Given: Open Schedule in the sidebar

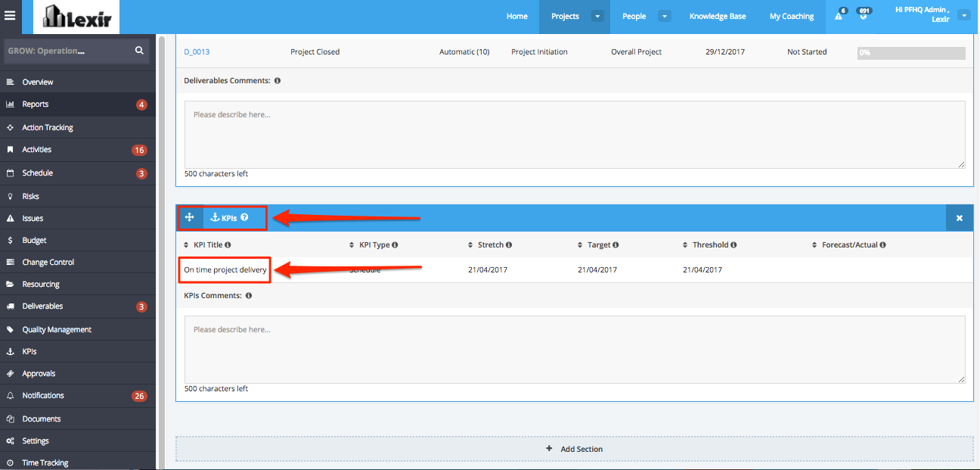Looking at the screenshot, I should click(78, 173).
